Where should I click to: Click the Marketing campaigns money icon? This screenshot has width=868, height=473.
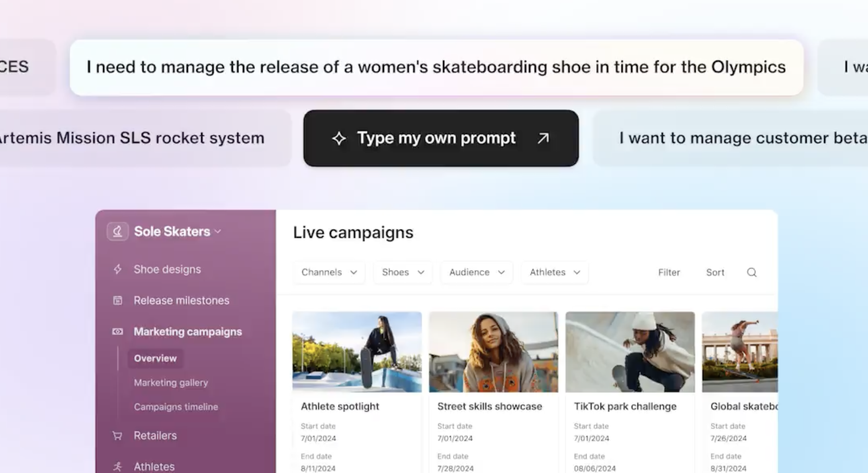coord(117,331)
